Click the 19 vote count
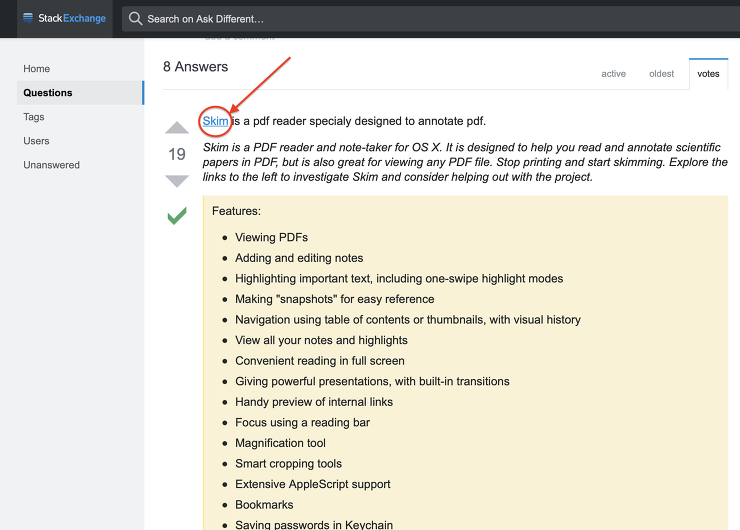740x530 pixels. point(177,154)
